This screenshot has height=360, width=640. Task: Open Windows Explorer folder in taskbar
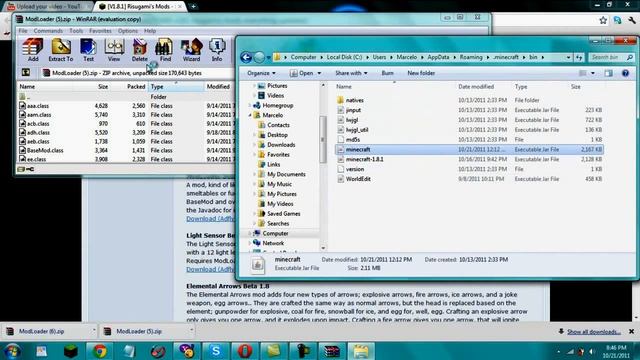(361, 351)
